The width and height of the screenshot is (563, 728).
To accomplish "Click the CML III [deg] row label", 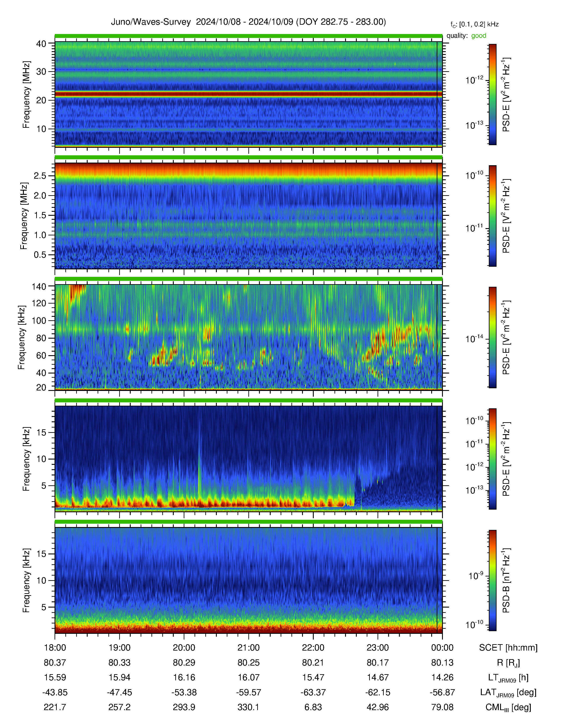I will point(508,707).
